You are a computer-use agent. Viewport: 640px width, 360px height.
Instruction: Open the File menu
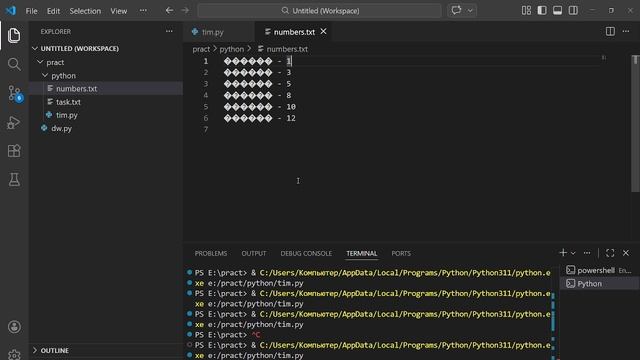pos(31,11)
